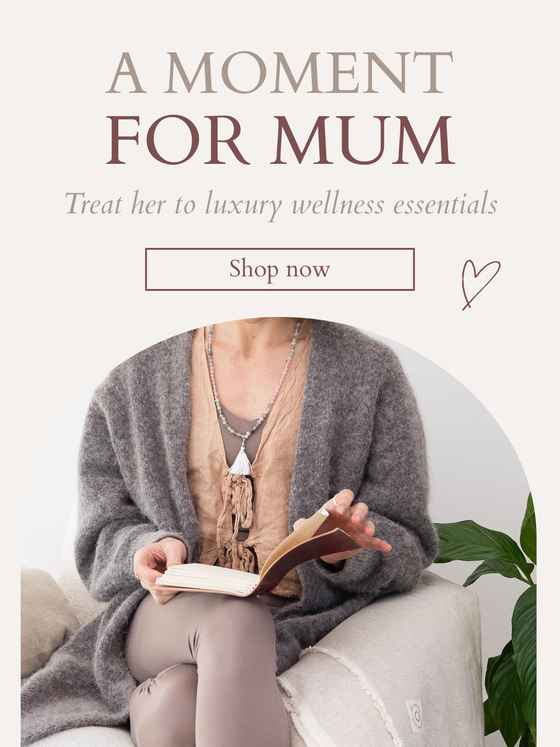Open the luxury wellness essentials tagline

tap(280, 204)
